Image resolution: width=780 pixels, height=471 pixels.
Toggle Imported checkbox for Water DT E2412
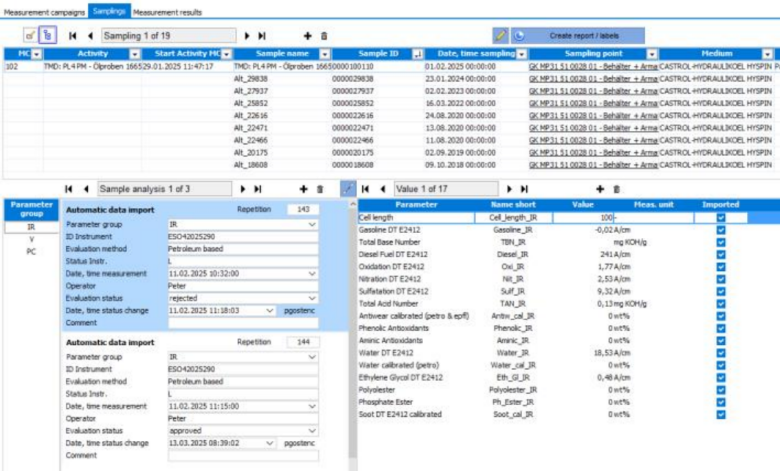721,353
